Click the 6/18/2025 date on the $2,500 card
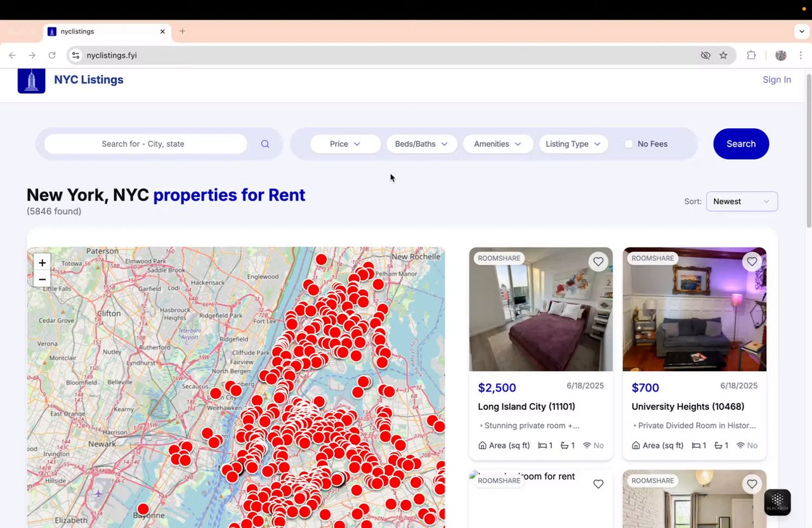 585,386
